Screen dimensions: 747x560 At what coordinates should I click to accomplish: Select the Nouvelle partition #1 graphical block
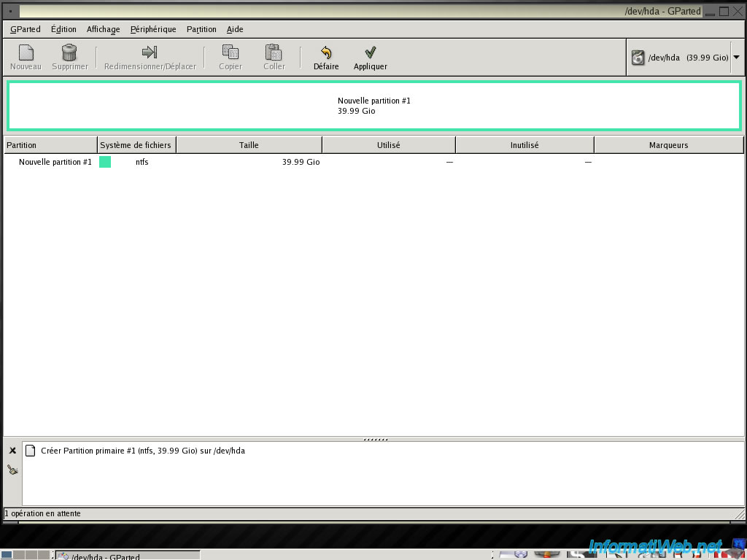pos(374,106)
